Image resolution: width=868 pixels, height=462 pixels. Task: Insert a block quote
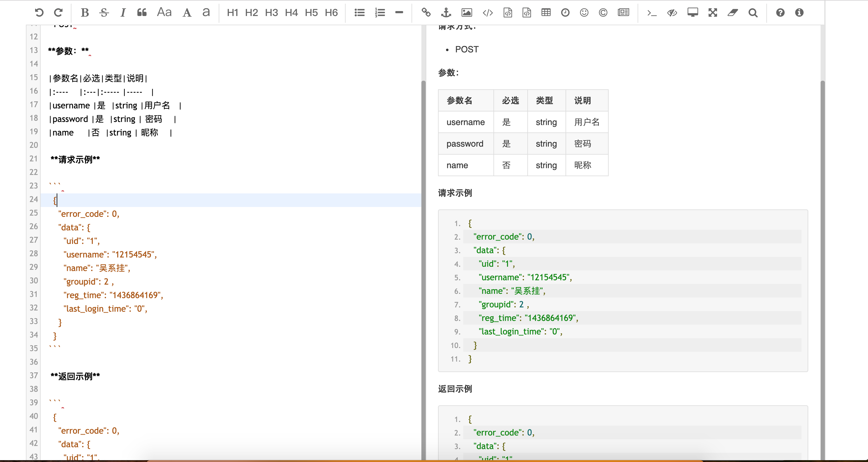tap(142, 13)
